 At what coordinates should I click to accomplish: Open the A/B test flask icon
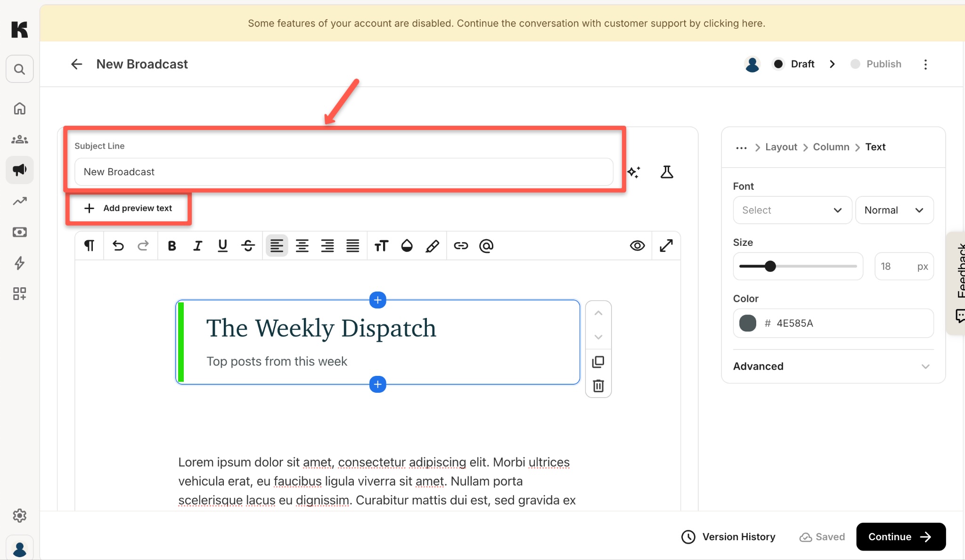pos(667,172)
